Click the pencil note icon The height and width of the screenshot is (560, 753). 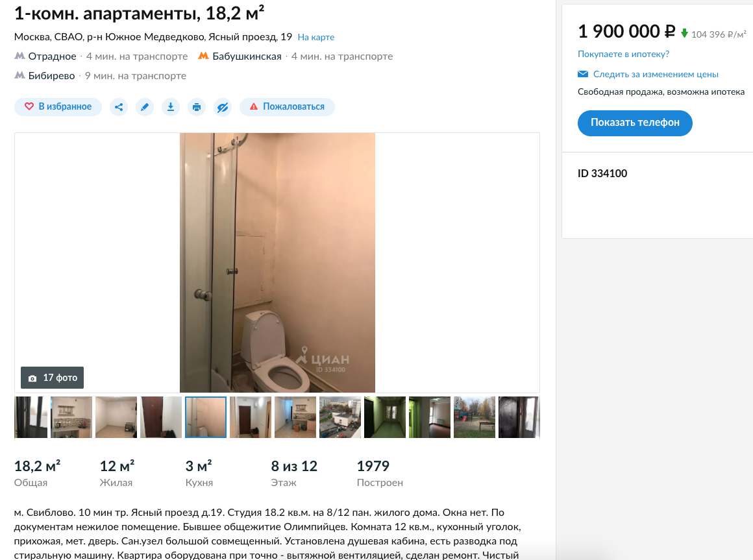[x=145, y=107]
